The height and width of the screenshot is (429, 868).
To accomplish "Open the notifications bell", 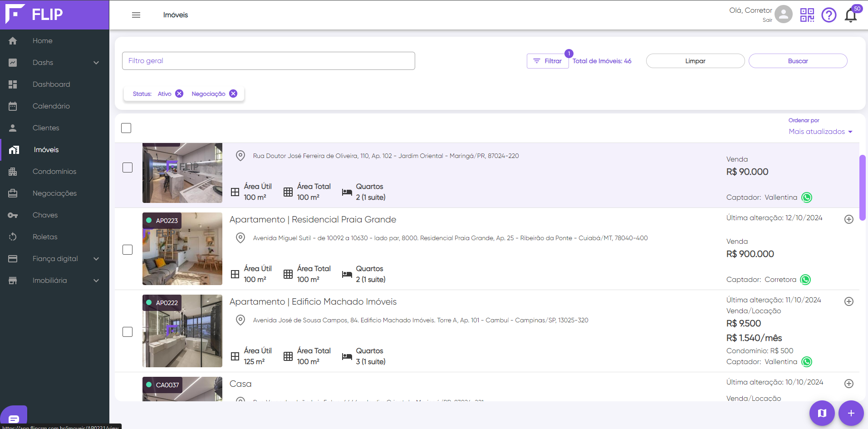I will 851,15.
